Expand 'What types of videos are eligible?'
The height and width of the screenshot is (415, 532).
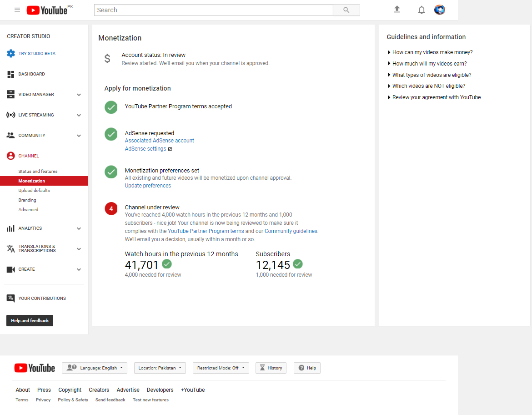pos(429,75)
